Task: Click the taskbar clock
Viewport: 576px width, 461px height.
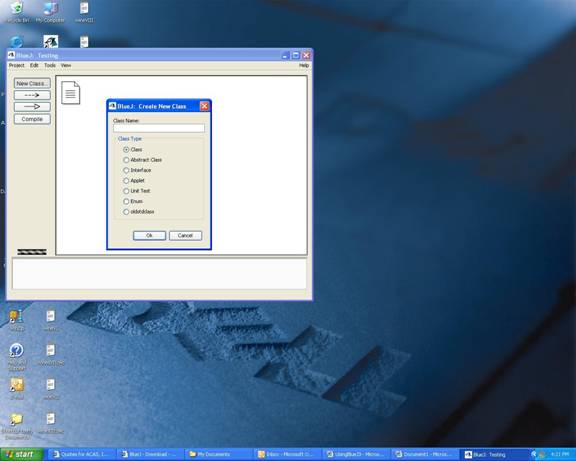Action: [x=560, y=454]
